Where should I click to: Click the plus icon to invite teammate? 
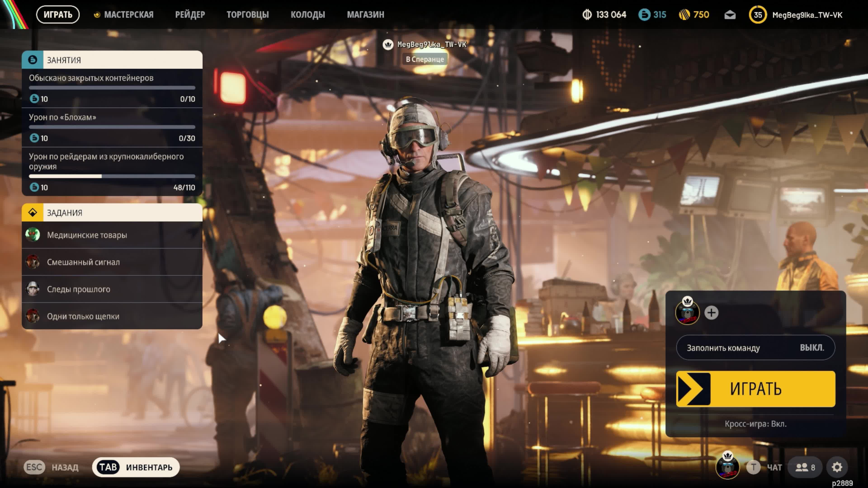click(x=711, y=313)
